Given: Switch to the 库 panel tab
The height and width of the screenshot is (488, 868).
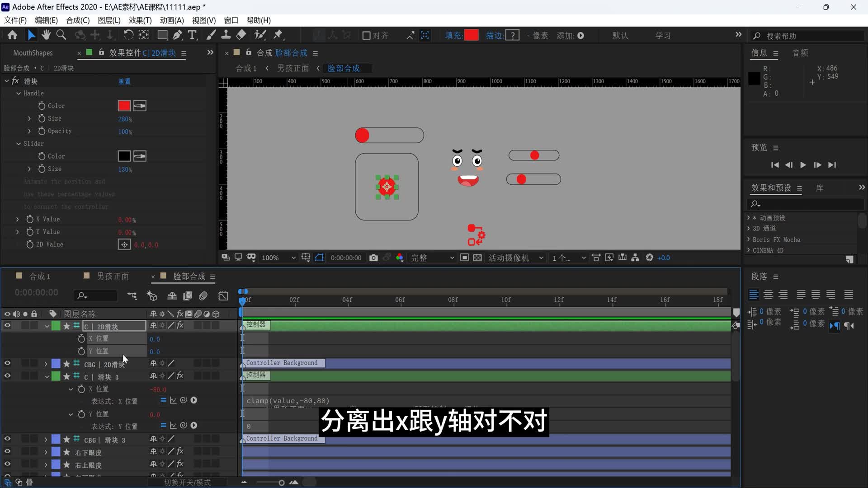Looking at the screenshot, I should coord(820,188).
